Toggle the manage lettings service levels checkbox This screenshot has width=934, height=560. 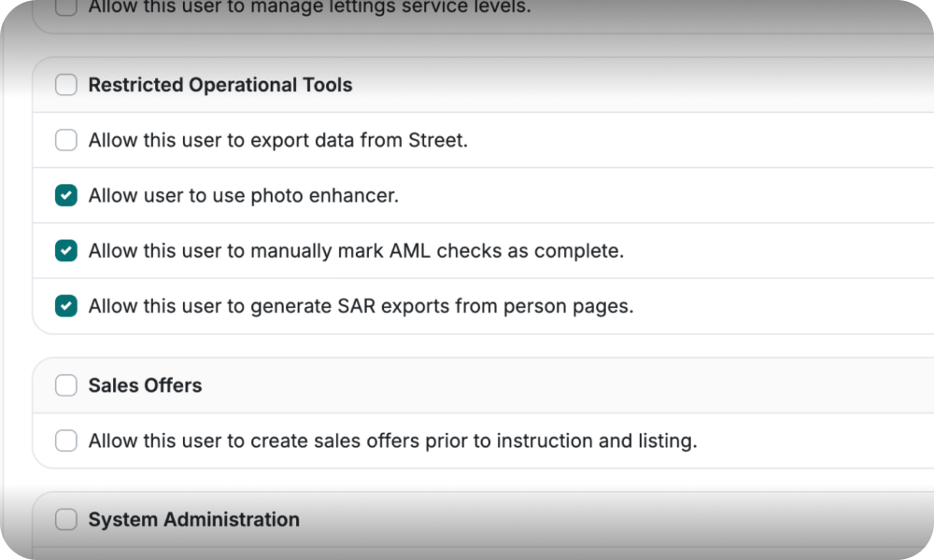tap(66, 8)
